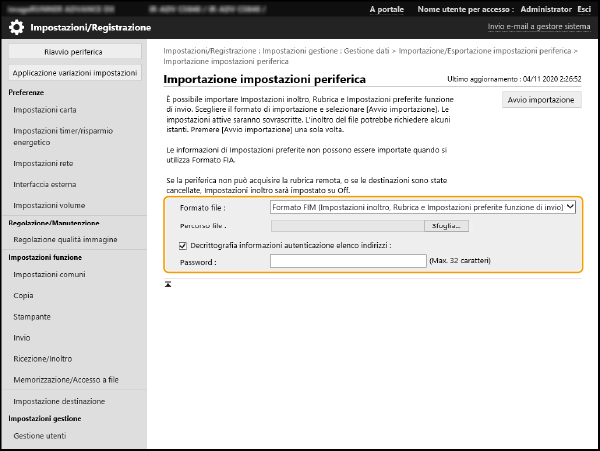Open Impostazioni rete menu item
This screenshot has height=451, width=600.
pyautogui.click(x=43, y=162)
